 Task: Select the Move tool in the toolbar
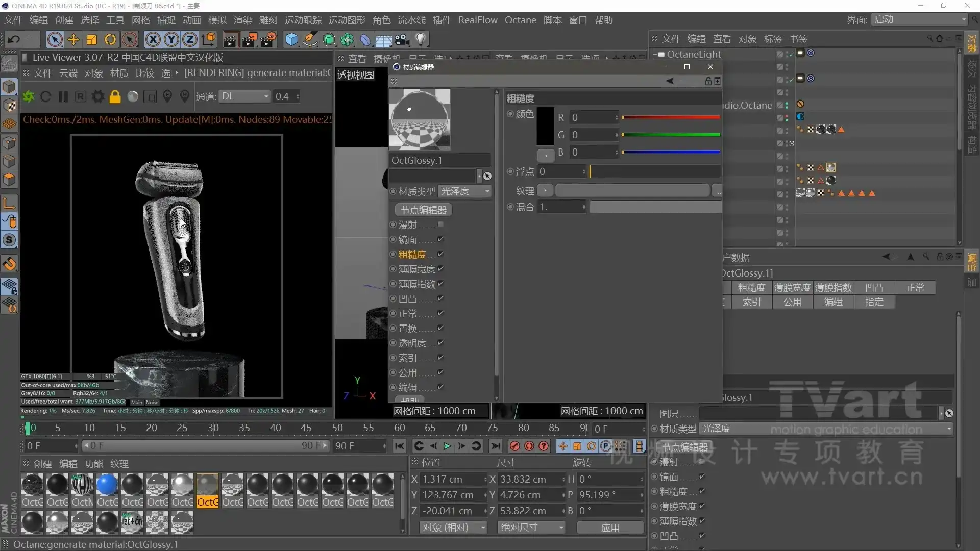[73, 39]
